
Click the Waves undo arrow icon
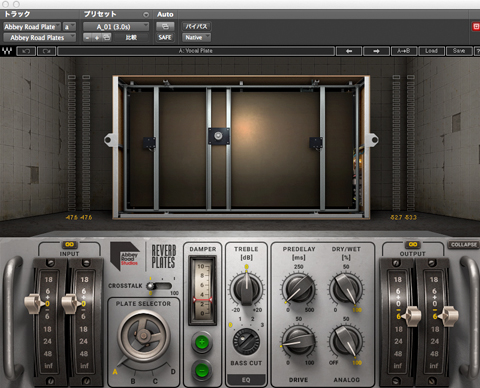pos(26,51)
